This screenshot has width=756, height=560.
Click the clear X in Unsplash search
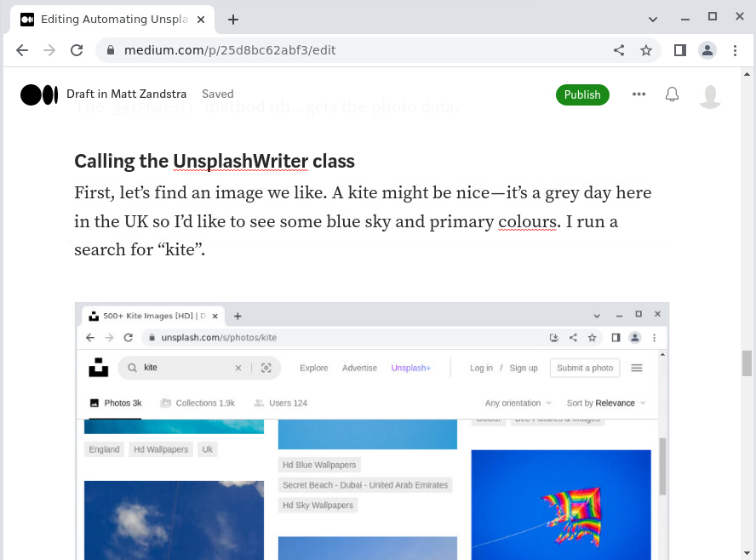238,368
